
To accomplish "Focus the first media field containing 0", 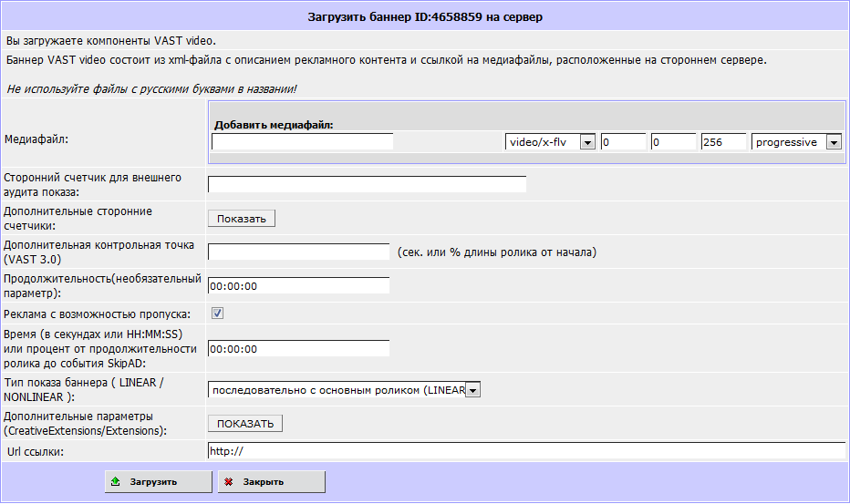I will pyautogui.click(x=624, y=142).
